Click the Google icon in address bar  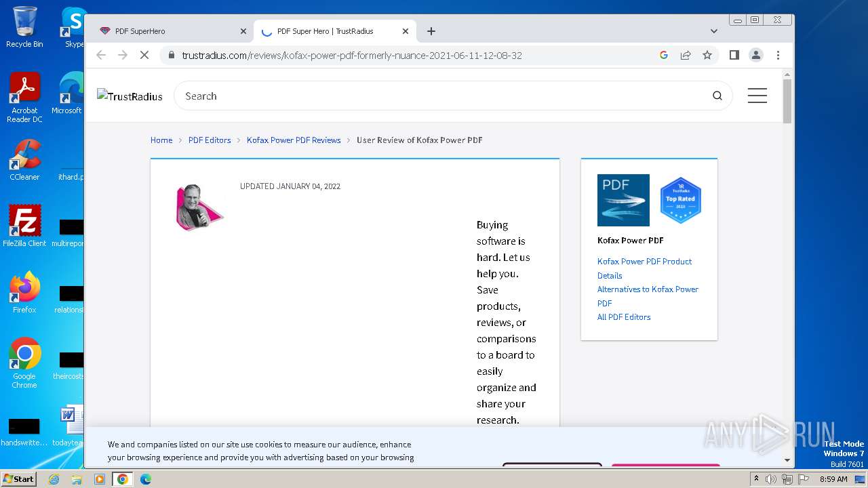click(x=664, y=55)
